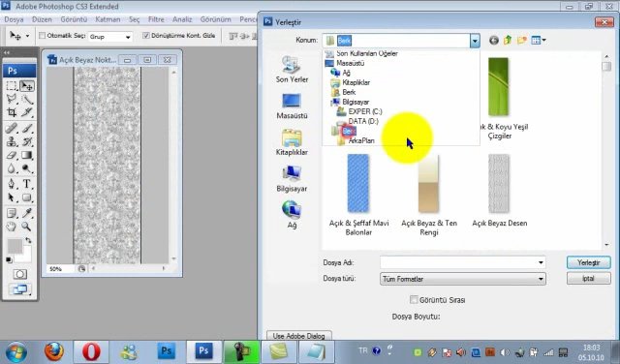
Task: Select the Lasso tool
Action: [12, 99]
